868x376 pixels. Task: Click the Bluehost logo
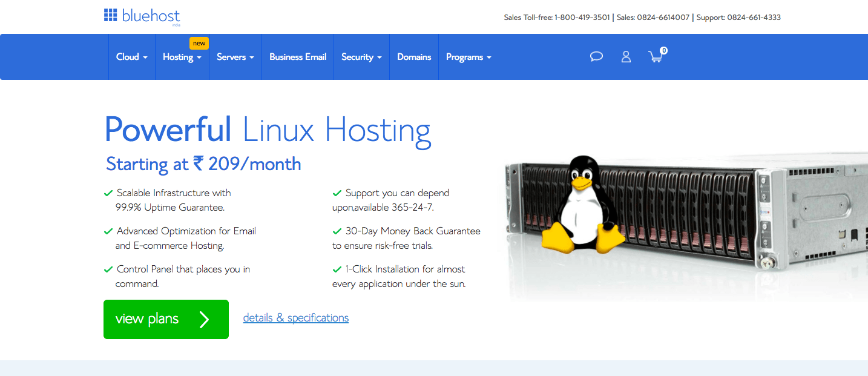point(142,16)
